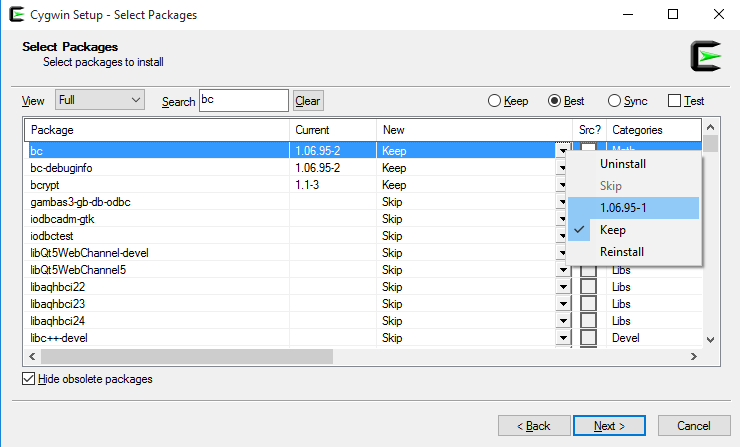Click Devel category for libc++-devel
The width and height of the screenshot is (740, 447).
(x=626, y=338)
